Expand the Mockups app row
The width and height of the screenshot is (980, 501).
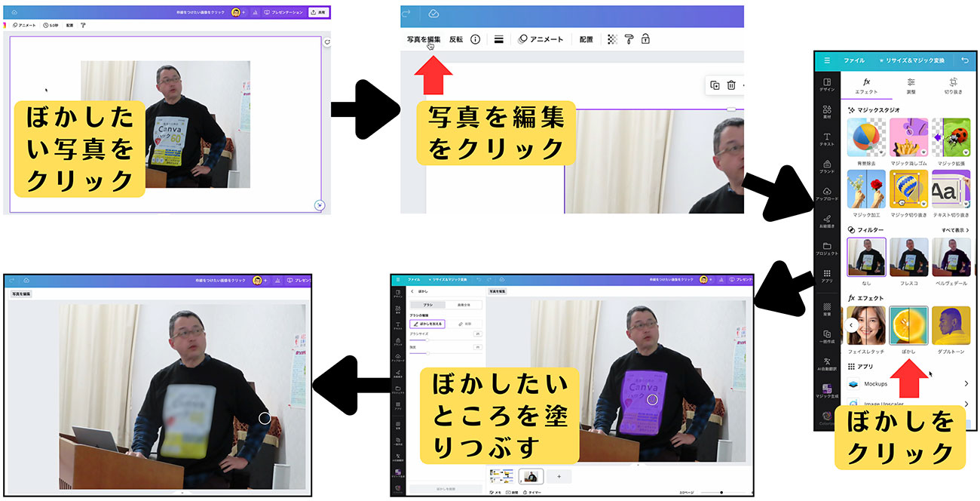908,383
